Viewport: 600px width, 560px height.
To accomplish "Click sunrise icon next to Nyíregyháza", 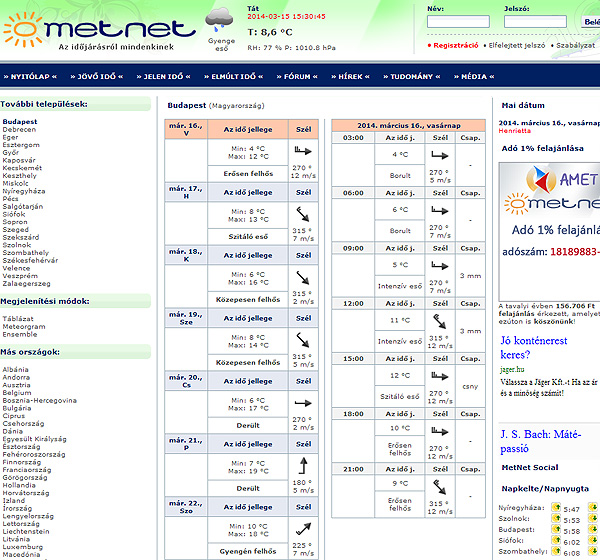I will 556,508.
